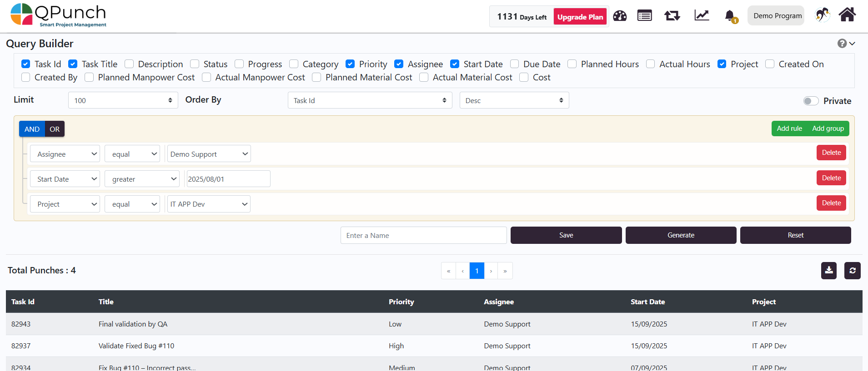Click the help question mark icon
Image resolution: width=868 pixels, height=371 pixels.
tap(842, 44)
